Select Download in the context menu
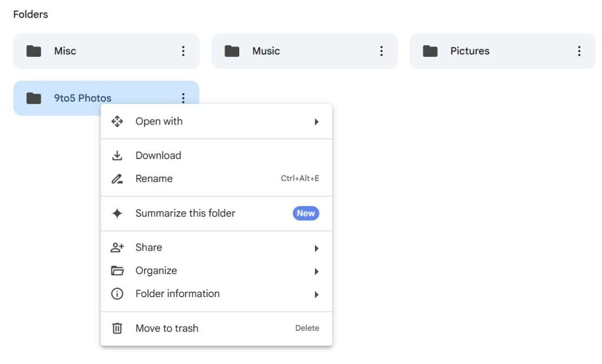Viewport: 602px width, 364px height. pos(216,156)
